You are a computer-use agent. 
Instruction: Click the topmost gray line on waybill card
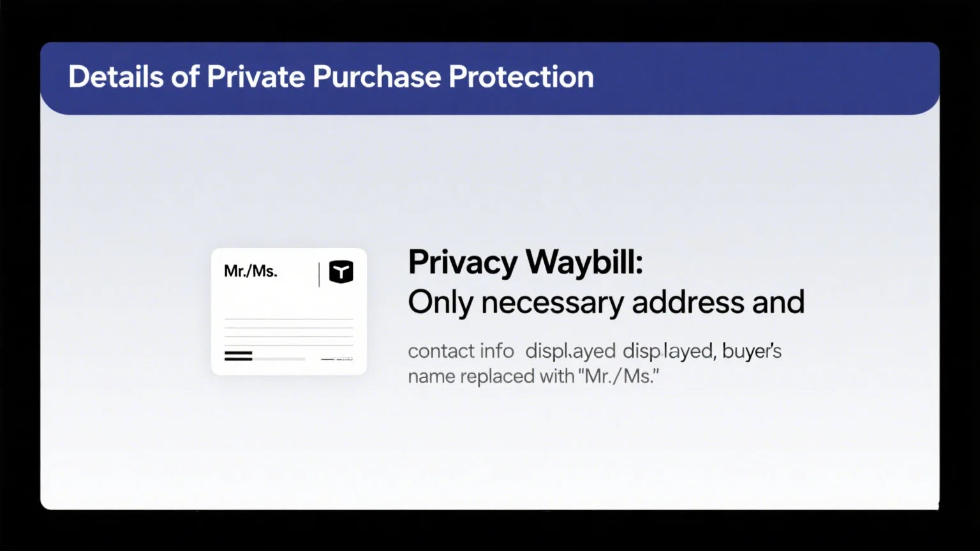(x=288, y=319)
